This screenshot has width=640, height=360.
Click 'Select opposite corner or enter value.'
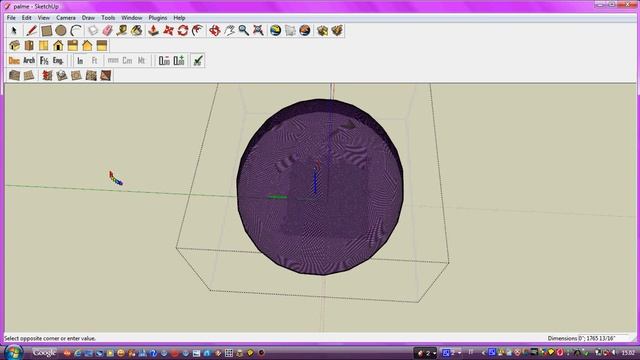[x=50, y=338]
